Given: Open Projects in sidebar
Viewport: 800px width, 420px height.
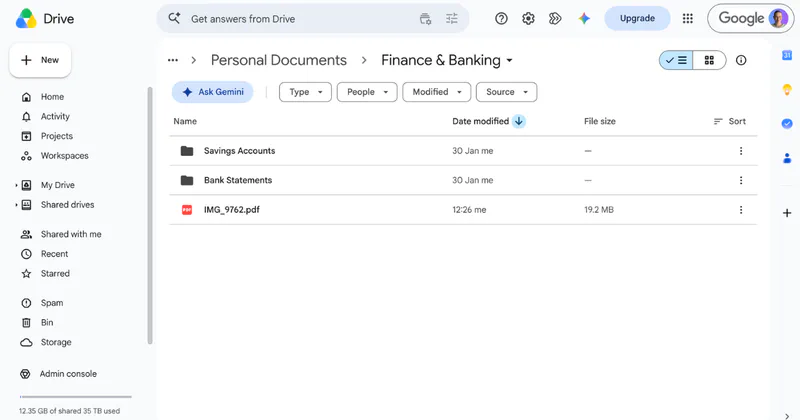Looking at the screenshot, I should click(x=57, y=136).
